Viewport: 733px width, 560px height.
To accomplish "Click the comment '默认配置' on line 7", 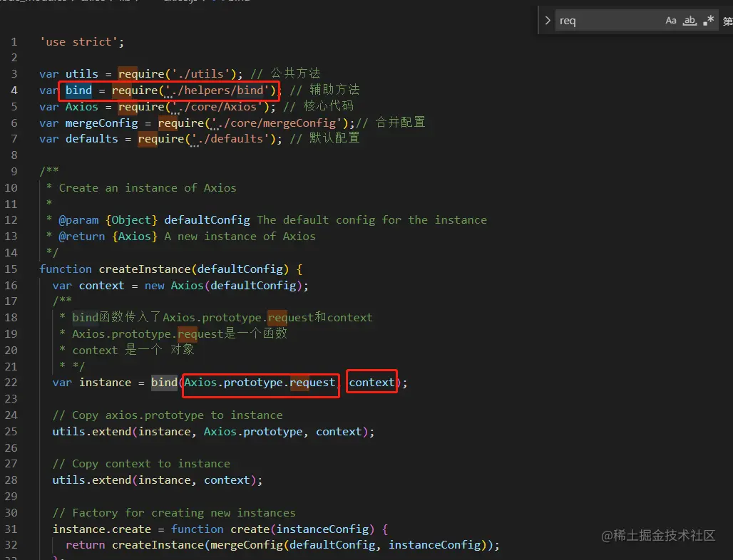I will tap(334, 138).
